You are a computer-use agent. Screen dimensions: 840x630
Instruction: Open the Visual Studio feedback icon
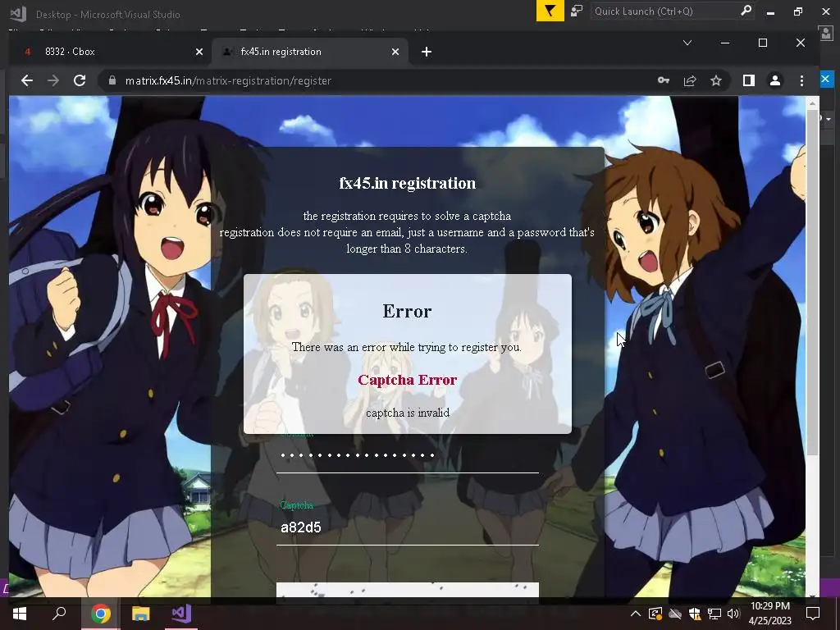(x=577, y=11)
